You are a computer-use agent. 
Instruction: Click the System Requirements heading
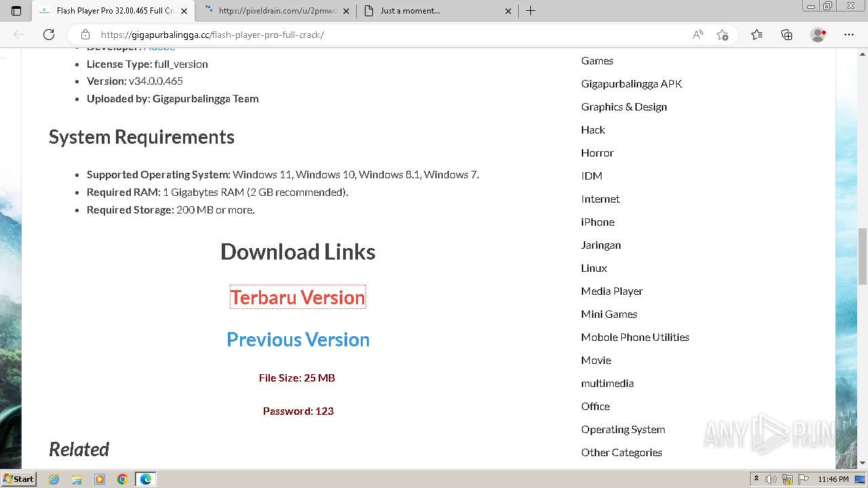click(141, 137)
